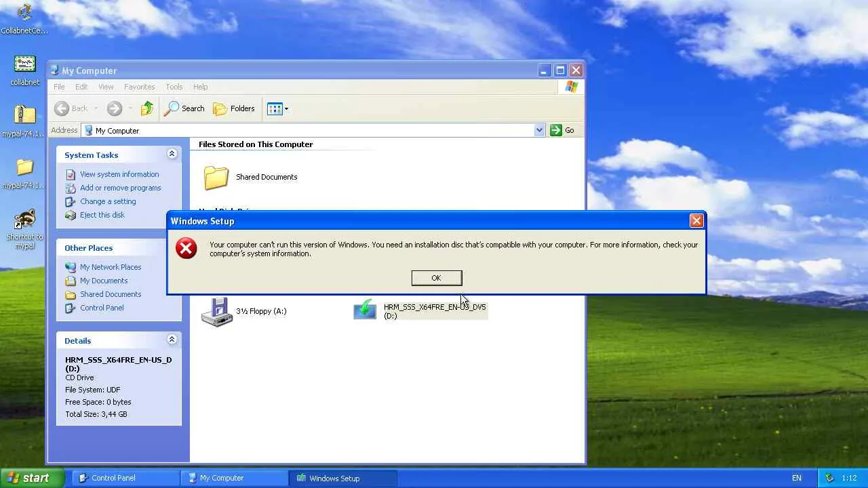Select the Shortcut to mypal icon

tap(24, 229)
